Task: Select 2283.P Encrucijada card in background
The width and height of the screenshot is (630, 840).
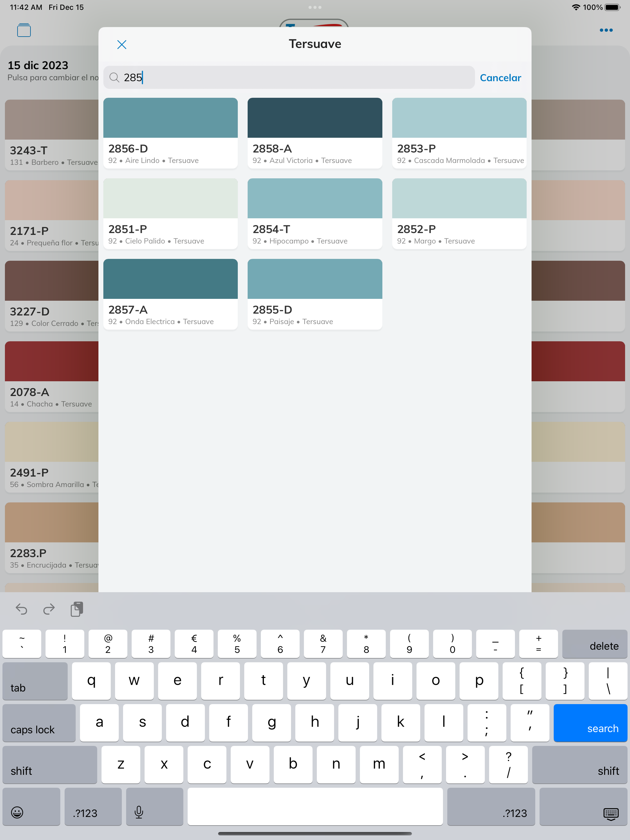Action: [52, 537]
